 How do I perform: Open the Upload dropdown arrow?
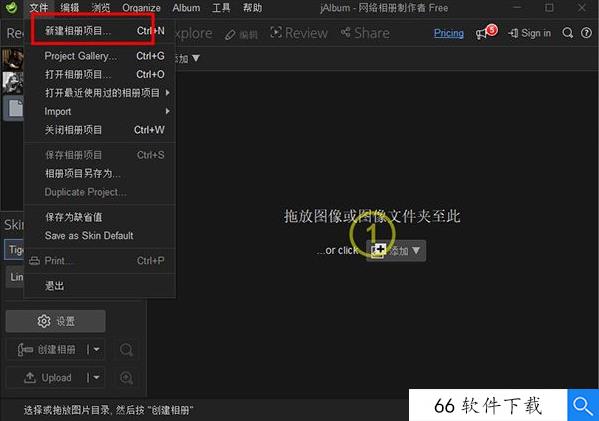96,378
